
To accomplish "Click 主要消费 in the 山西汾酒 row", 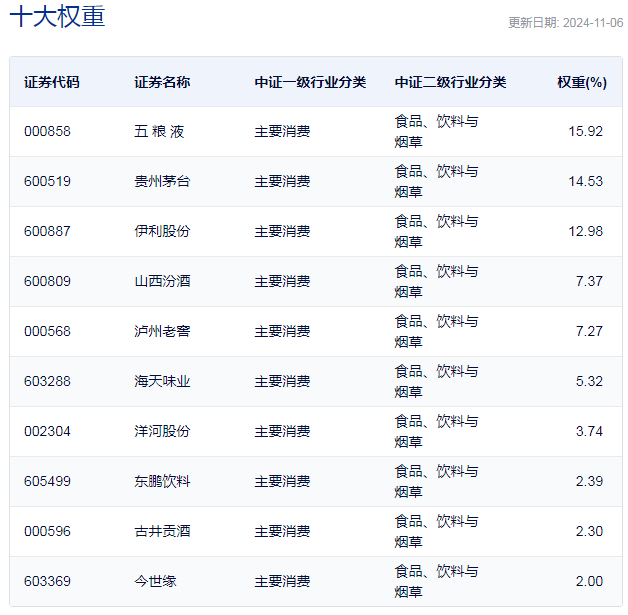I will [282, 281].
